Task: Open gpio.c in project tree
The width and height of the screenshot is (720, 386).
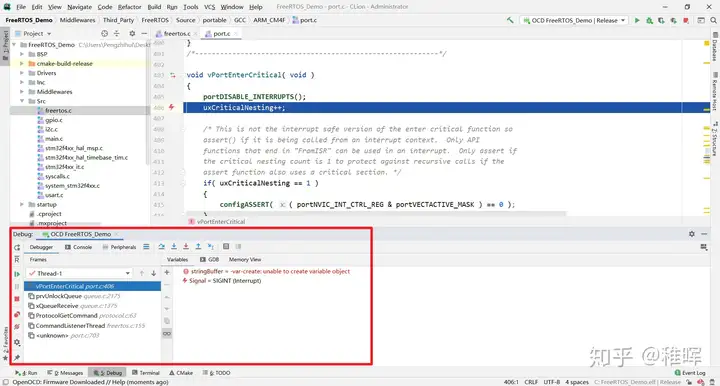Action: (54, 120)
